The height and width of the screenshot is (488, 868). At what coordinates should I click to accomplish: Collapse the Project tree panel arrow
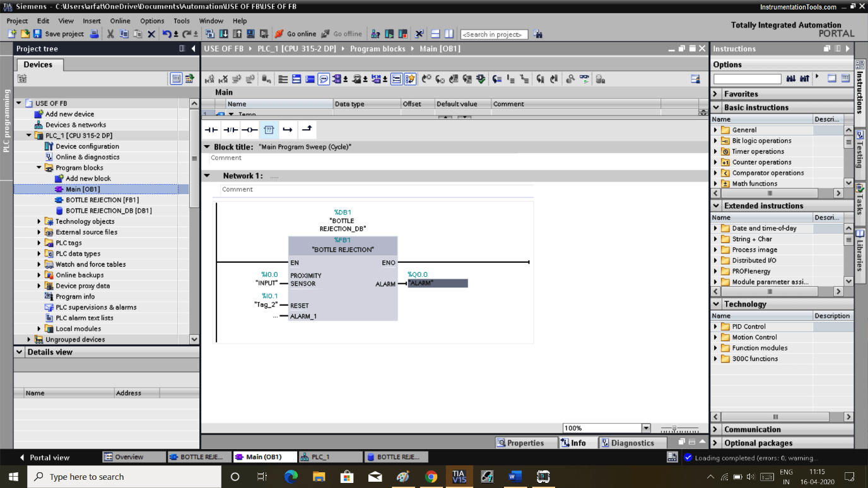click(x=193, y=49)
